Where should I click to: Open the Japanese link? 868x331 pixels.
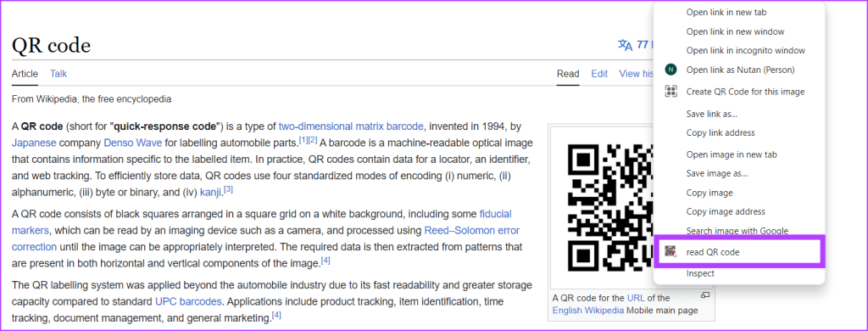34,143
